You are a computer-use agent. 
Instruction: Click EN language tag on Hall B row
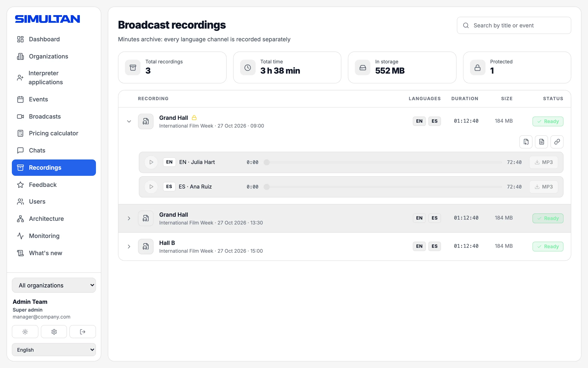pyautogui.click(x=419, y=246)
